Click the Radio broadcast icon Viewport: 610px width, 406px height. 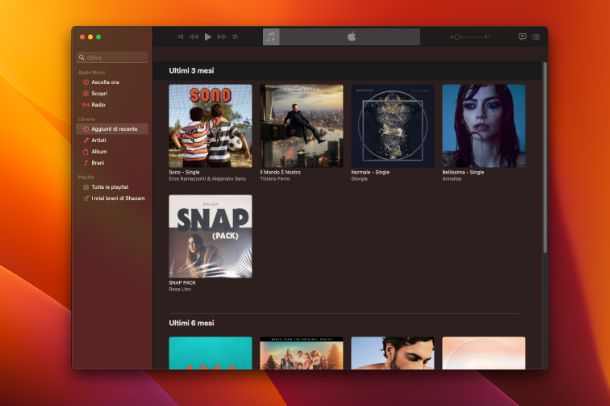86,105
